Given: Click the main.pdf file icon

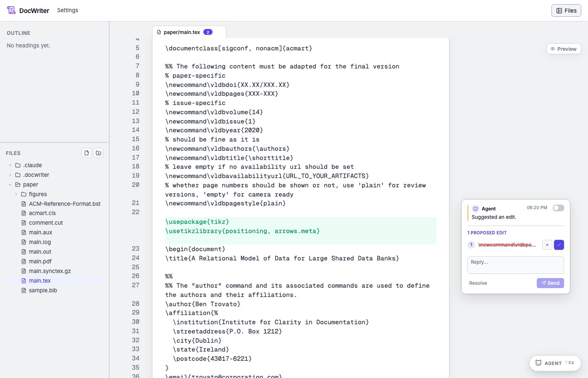Looking at the screenshot, I should (x=24, y=261).
